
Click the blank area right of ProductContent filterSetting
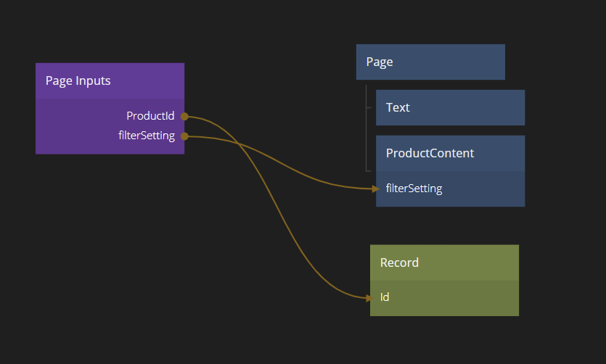point(486,189)
